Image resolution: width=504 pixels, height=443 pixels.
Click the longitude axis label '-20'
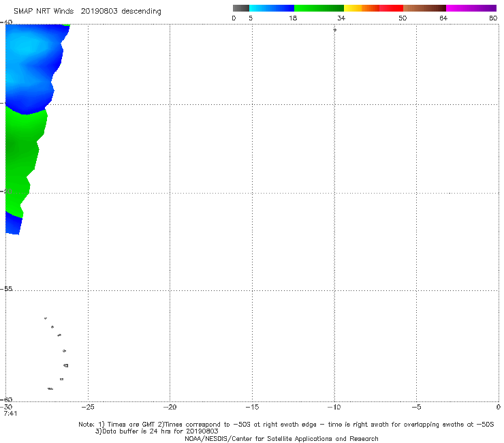170,407
